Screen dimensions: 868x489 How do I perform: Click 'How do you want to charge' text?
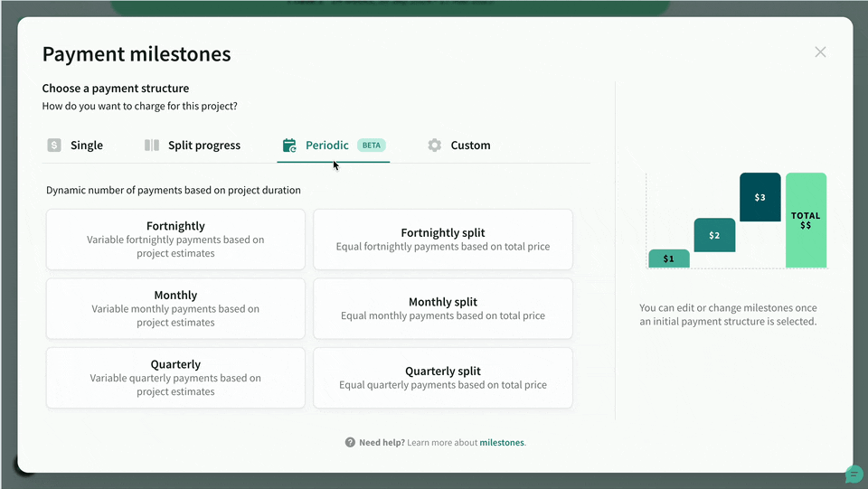pyautogui.click(x=139, y=107)
